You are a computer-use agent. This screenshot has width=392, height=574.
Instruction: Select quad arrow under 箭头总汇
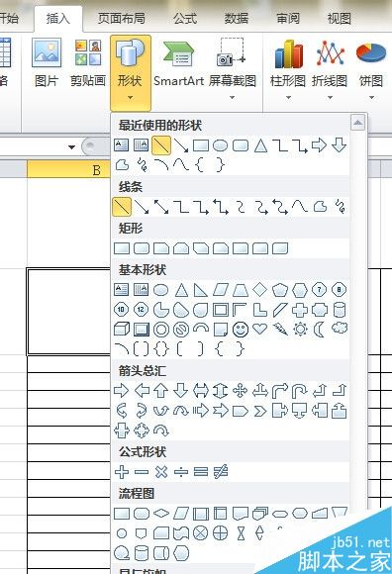tap(241, 391)
